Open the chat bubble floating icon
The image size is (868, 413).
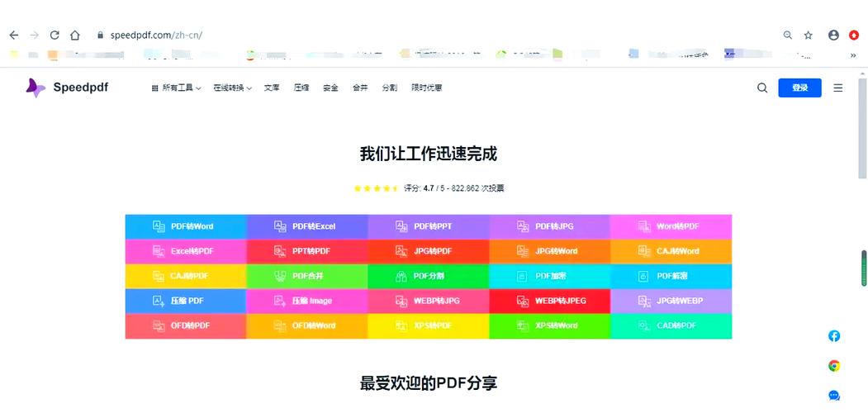pos(834,396)
